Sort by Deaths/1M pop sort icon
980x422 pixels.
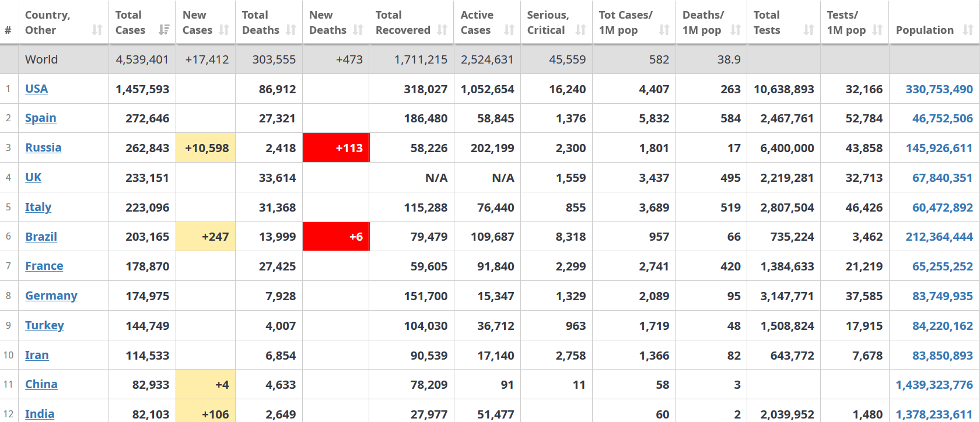(736, 30)
